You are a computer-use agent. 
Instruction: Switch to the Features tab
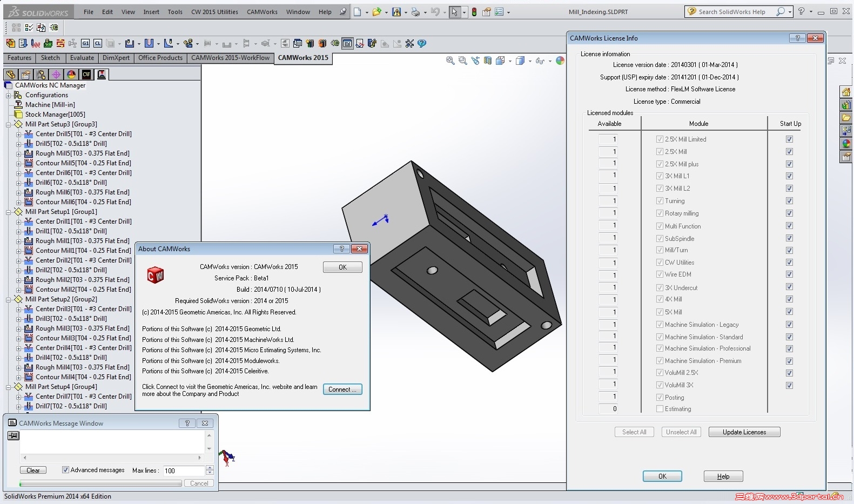19,58
